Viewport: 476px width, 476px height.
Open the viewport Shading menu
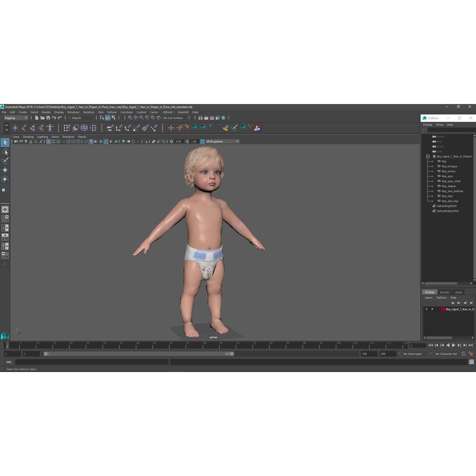tap(28, 137)
